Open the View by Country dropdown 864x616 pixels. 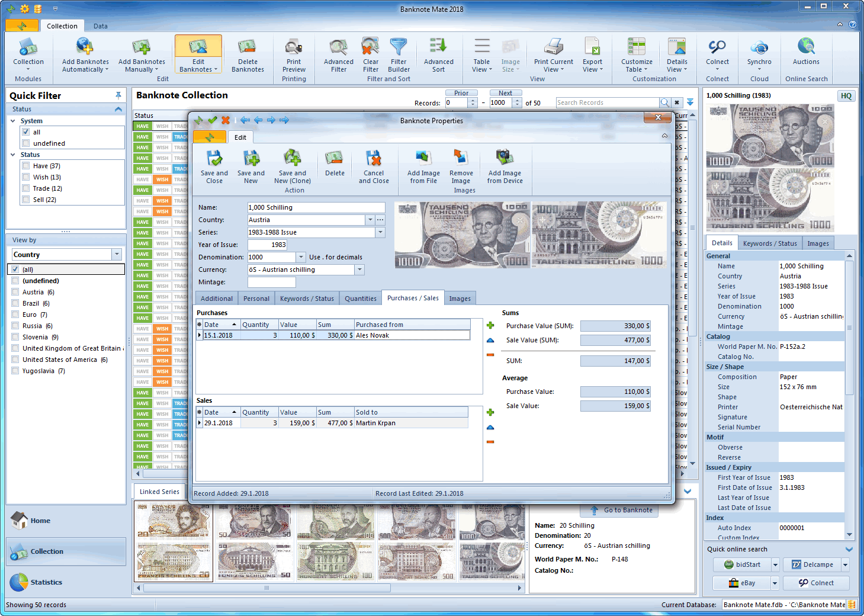pyautogui.click(x=117, y=255)
